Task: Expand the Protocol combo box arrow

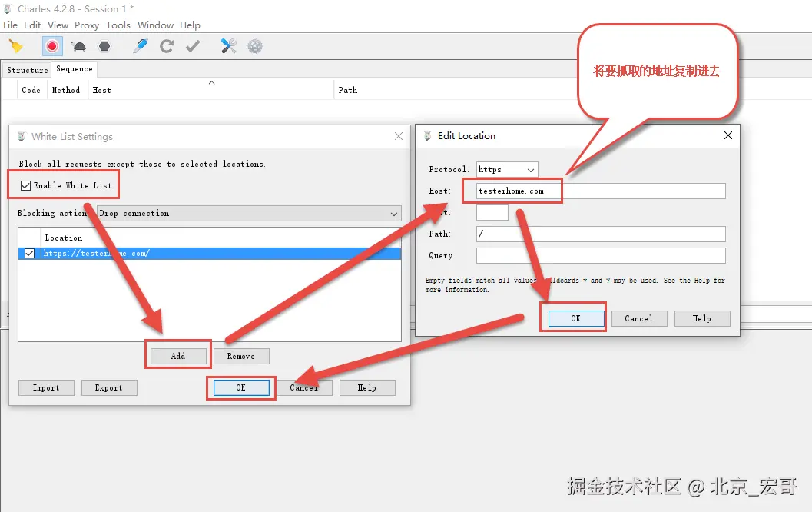Action: point(531,170)
